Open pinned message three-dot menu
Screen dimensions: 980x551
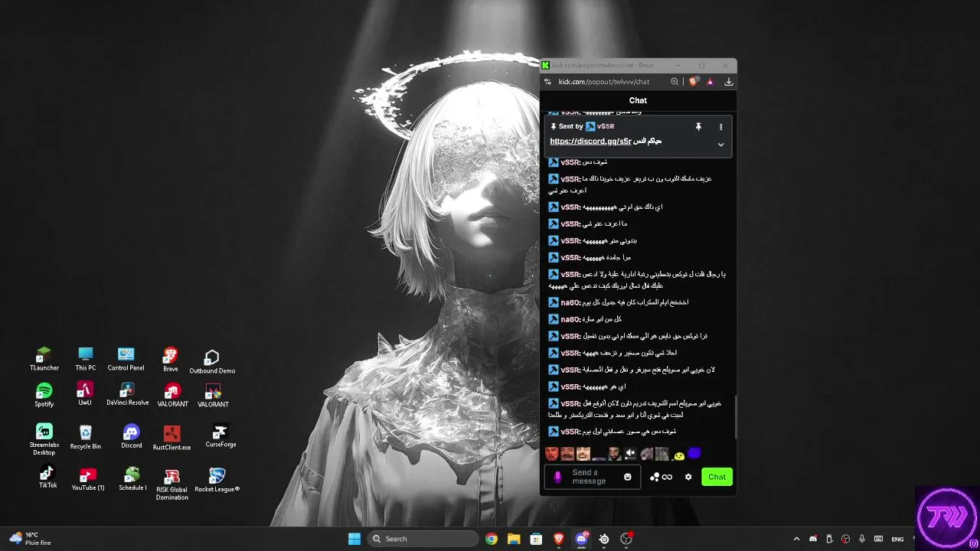tap(720, 126)
